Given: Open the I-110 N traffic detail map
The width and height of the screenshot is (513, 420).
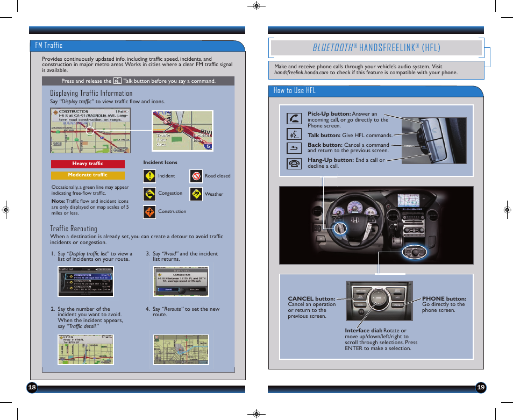Looking at the screenshot, I should point(85,350).
